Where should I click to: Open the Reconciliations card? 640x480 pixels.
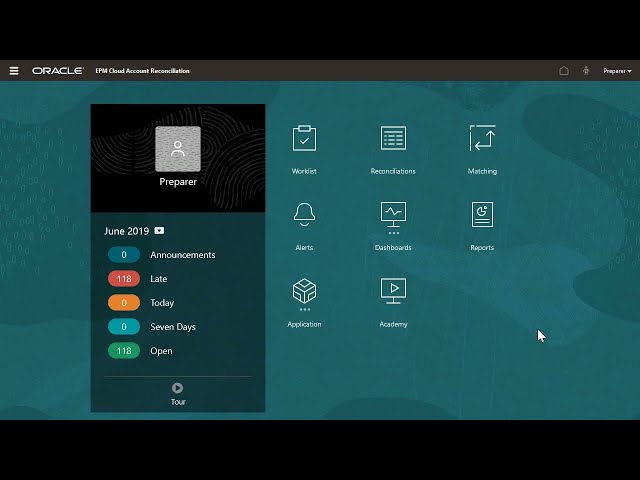[x=393, y=150]
